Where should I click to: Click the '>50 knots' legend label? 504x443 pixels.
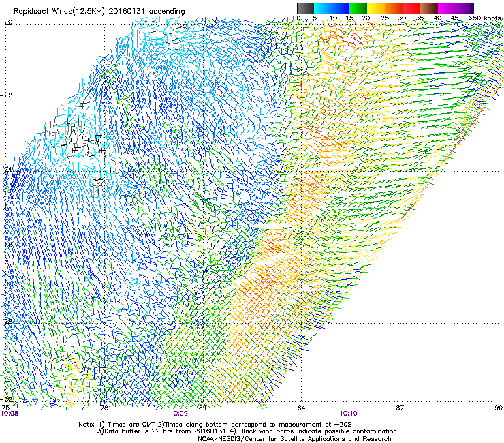[x=484, y=18]
